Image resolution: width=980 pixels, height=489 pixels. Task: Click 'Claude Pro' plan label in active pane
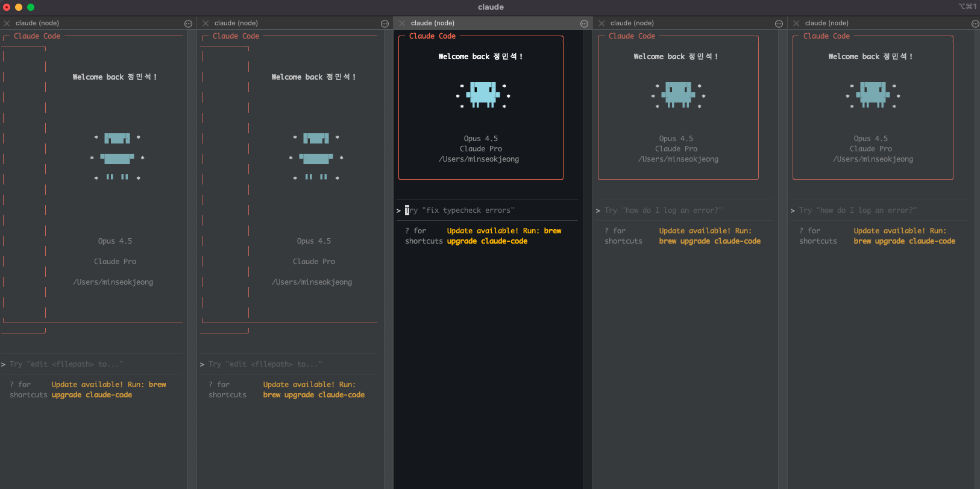[481, 149]
